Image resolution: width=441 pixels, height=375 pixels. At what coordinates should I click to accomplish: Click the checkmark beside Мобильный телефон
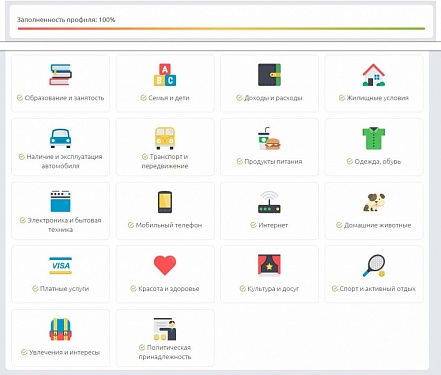pyautogui.click(x=131, y=225)
